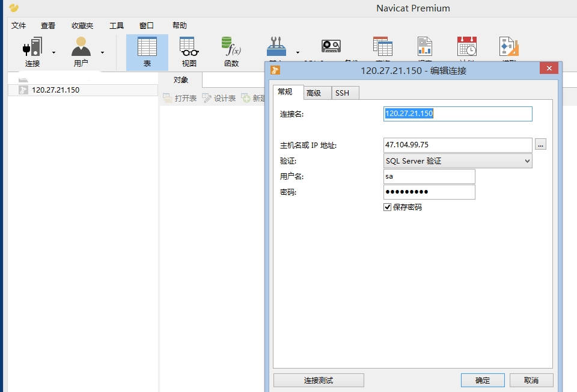Click the bar chart report icon

(425, 47)
